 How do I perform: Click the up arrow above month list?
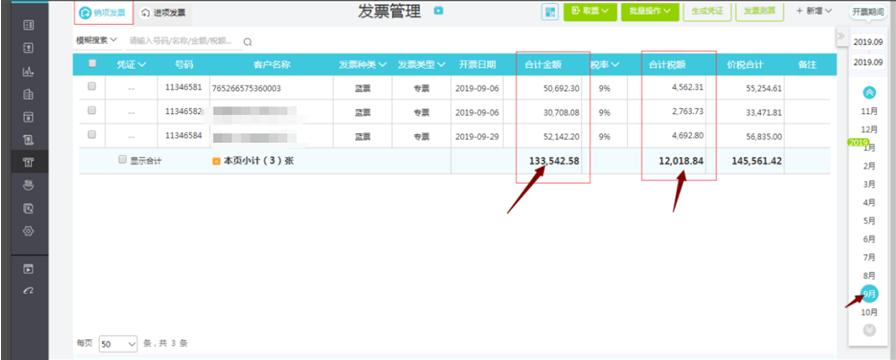point(869,92)
